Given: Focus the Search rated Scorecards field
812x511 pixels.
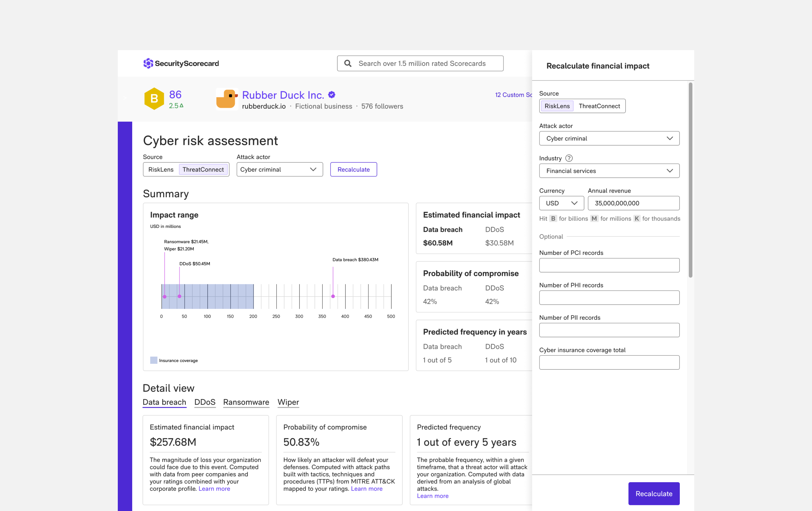Looking at the screenshot, I should (420, 63).
